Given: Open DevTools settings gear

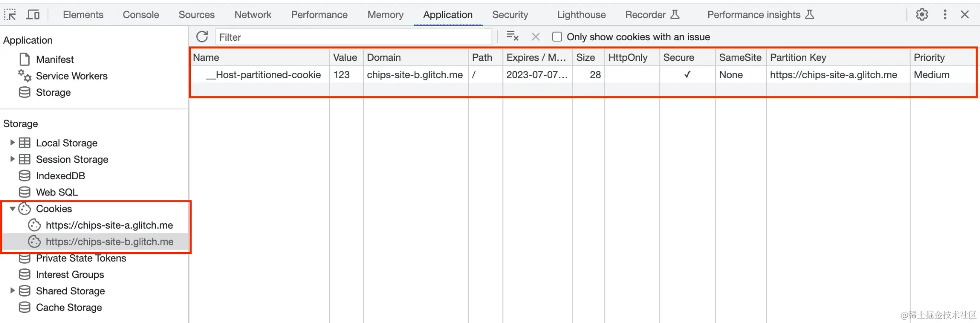Looking at the screenshot, I should point(922,14).
